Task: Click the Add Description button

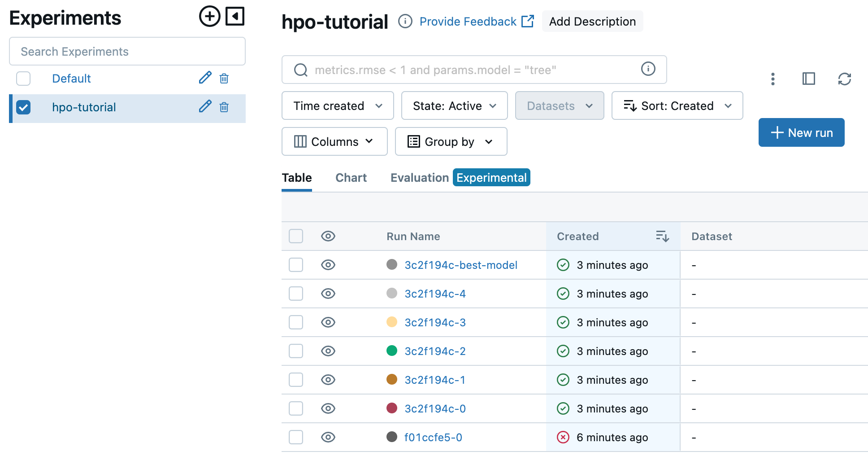Action: pyautogui.click(x=592, y=21)
